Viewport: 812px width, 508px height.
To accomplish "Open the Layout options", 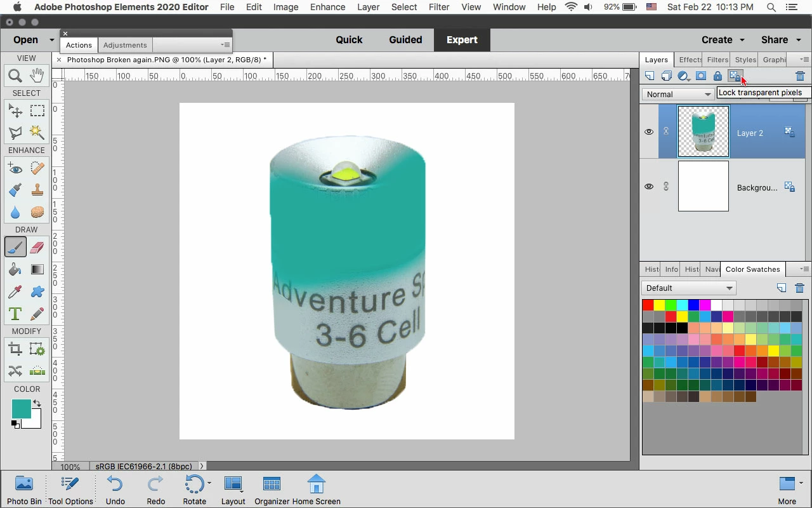I will click(233, 490).
